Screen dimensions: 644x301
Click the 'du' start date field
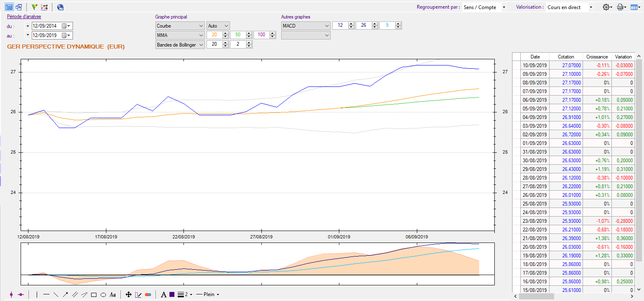[46, 26]
